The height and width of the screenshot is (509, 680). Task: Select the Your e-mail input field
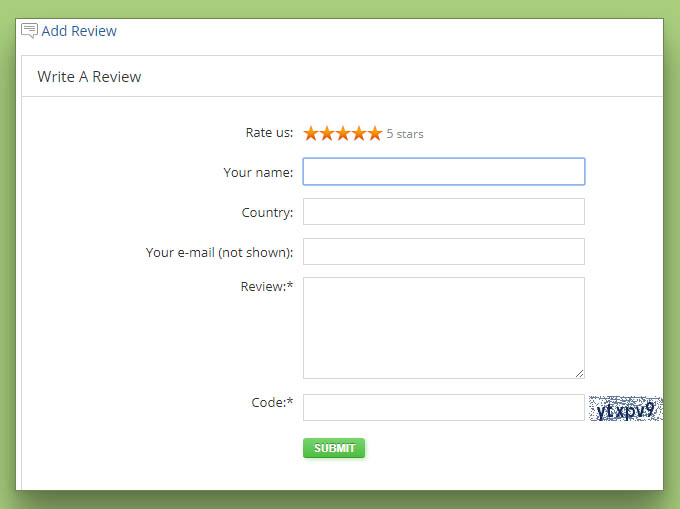[x=443, y=252]
